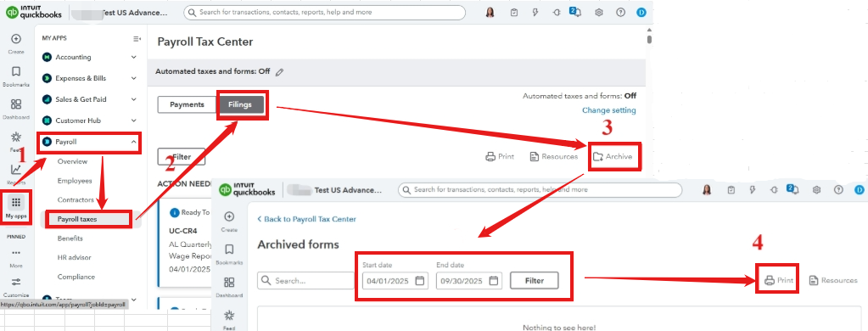Viewport: 868px width, 331px height.
Task: Open Resources in Archived forms window
Action: tap(833, 281)
